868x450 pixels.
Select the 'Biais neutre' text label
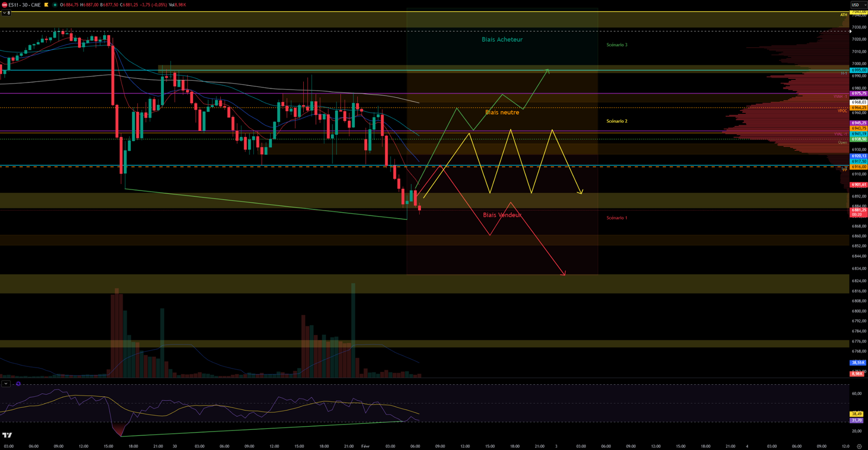(x=502, y=112)
